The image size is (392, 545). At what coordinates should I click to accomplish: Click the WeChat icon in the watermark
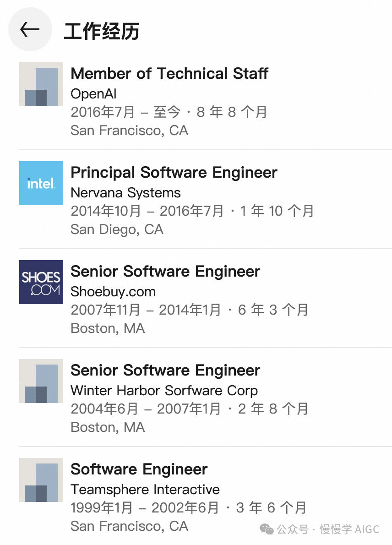267,529
